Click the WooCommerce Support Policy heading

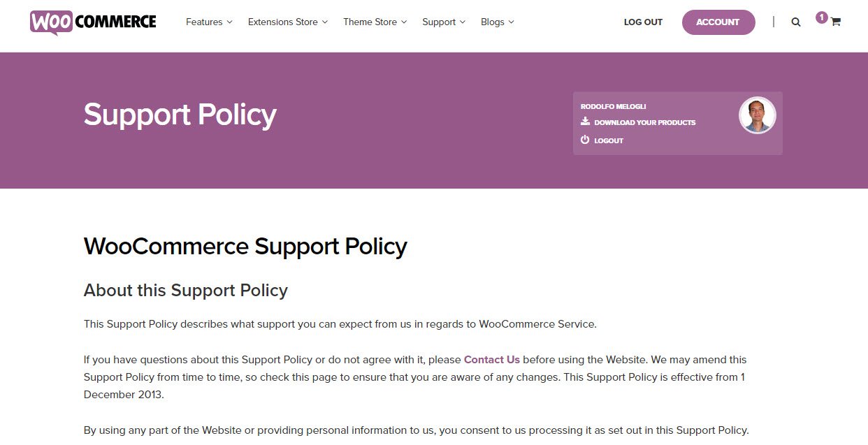(x=245, y=247)
